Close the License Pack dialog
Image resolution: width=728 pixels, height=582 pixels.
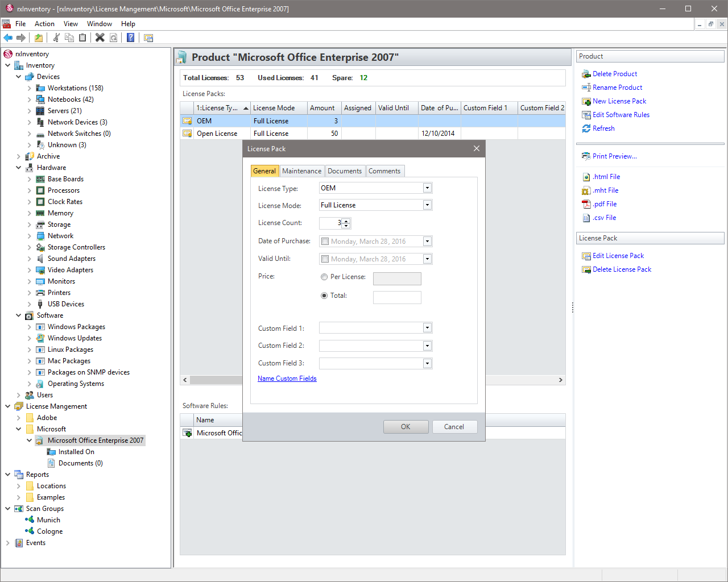[477, 148]
